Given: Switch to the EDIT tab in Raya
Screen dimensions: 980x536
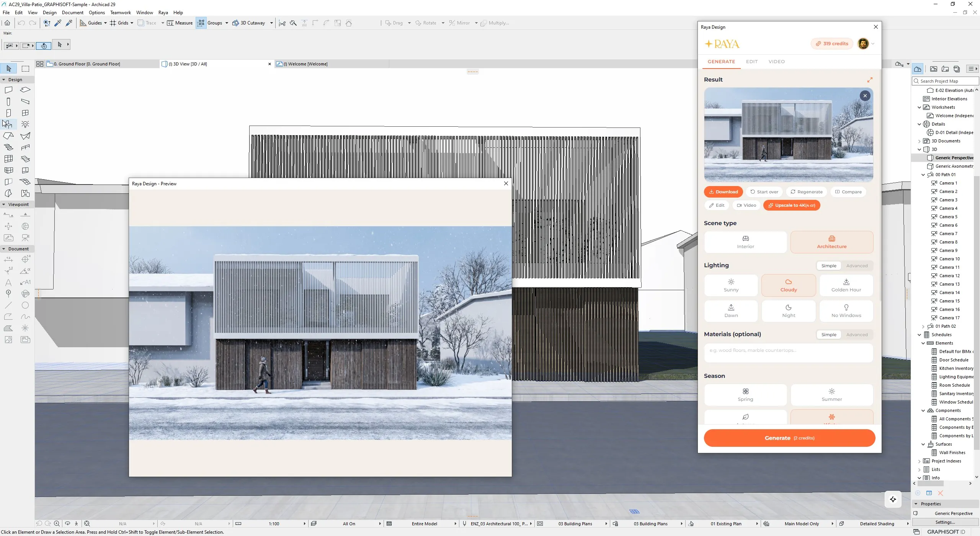Looking at the screenshot, I should tap(751, 62).
